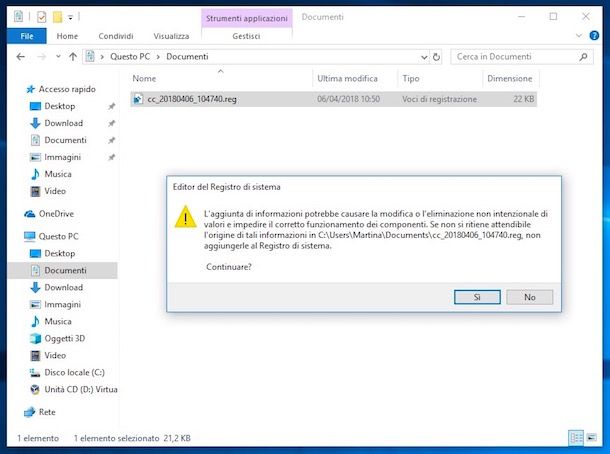Open the File ribbon tab

click(x=27, y=36)
